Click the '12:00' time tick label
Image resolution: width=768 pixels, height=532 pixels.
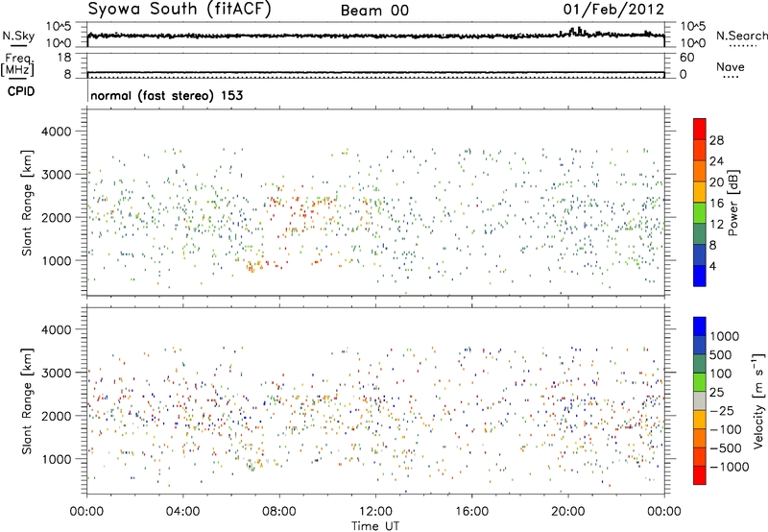pyautogui.click(x=375, y=512)
